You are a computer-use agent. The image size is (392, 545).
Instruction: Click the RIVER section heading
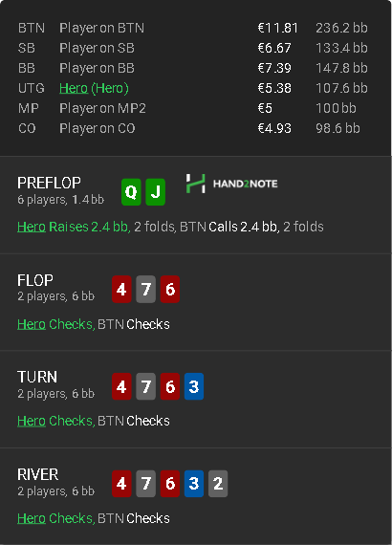point(38,475)
